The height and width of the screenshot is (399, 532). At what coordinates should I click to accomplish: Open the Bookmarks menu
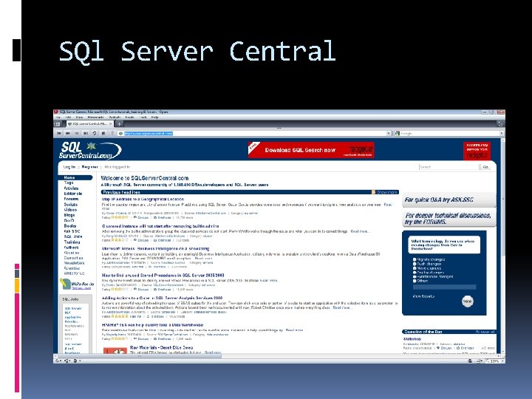tap(95, 117)
